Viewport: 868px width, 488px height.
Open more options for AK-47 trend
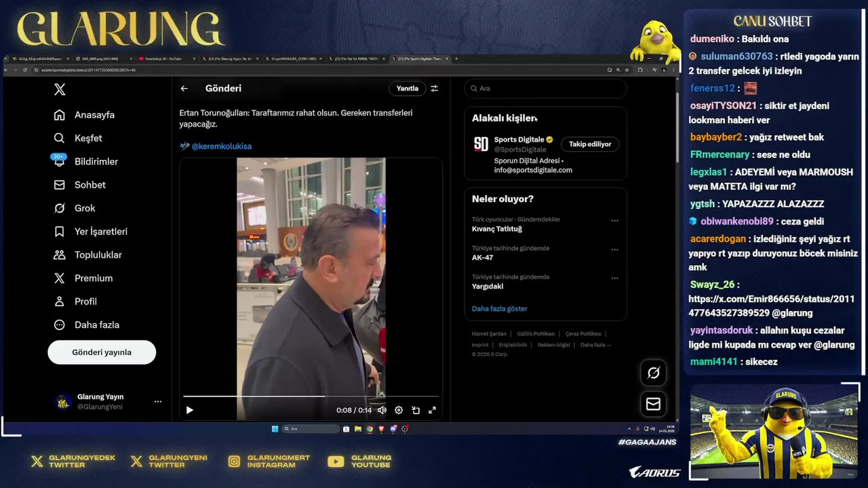pyautogui.click(x=614, y=249)
